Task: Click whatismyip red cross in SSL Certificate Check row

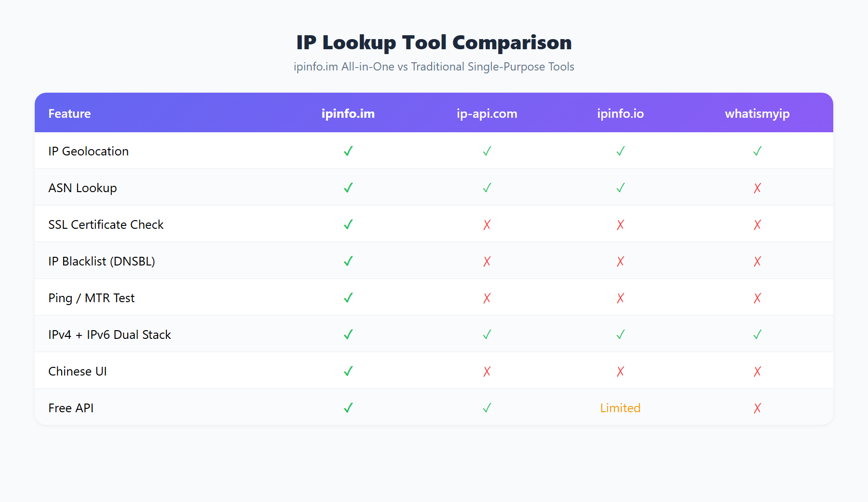Action: (758, 224)
